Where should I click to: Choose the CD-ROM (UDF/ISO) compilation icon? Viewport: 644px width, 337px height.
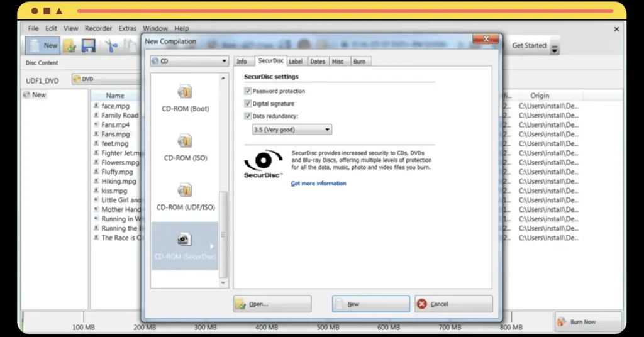(x=185, y=190)
